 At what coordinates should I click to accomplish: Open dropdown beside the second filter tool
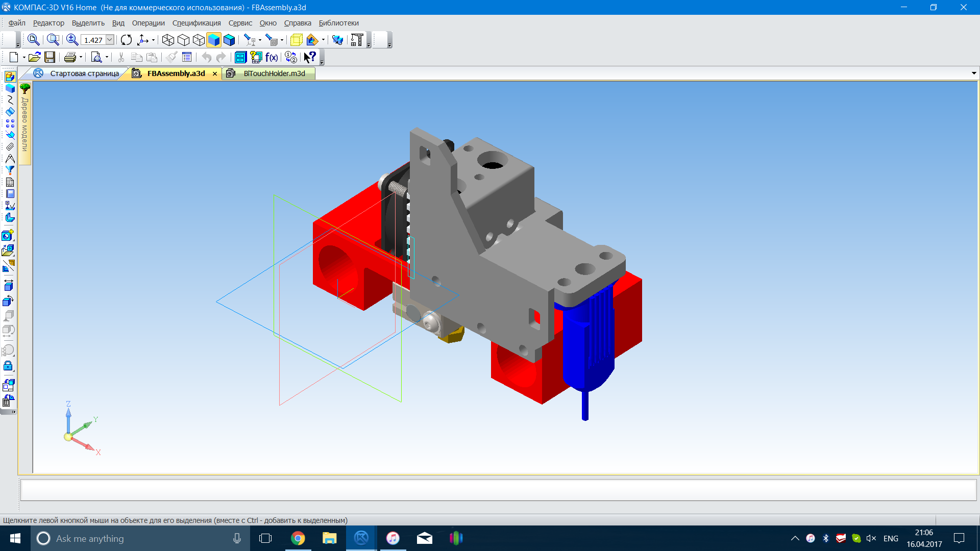click(x=282, y=40)
